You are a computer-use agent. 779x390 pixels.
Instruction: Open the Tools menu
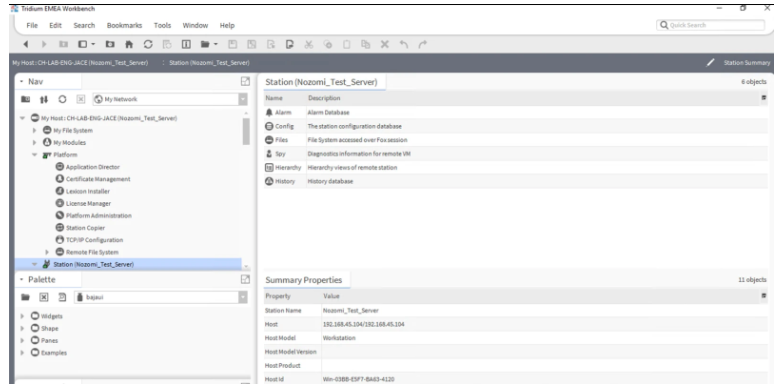click(x=162, y=25)
